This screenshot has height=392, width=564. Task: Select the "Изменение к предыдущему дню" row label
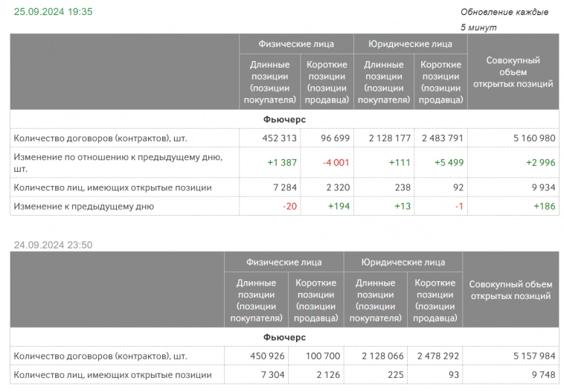(84, 206)
